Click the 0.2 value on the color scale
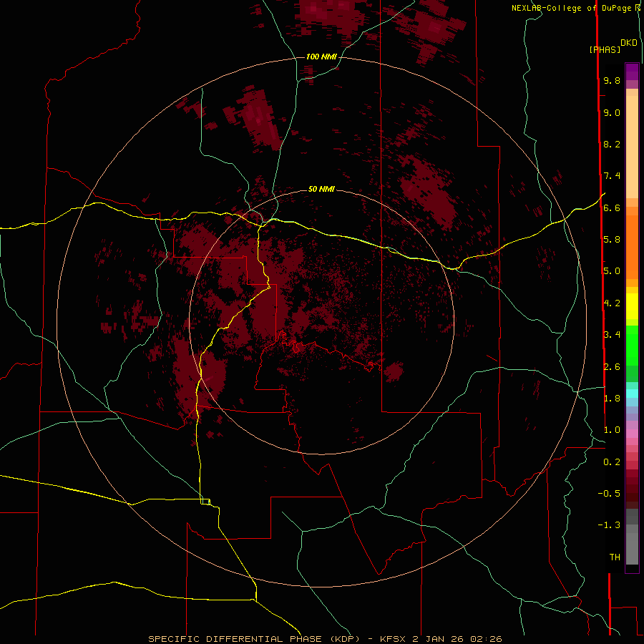 point(612,462)
